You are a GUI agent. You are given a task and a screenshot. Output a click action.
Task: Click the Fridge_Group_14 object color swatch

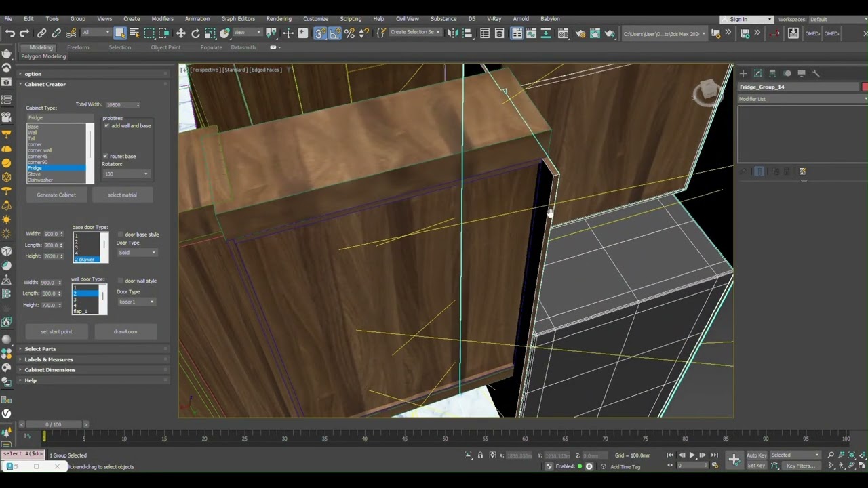click(865, 87)
